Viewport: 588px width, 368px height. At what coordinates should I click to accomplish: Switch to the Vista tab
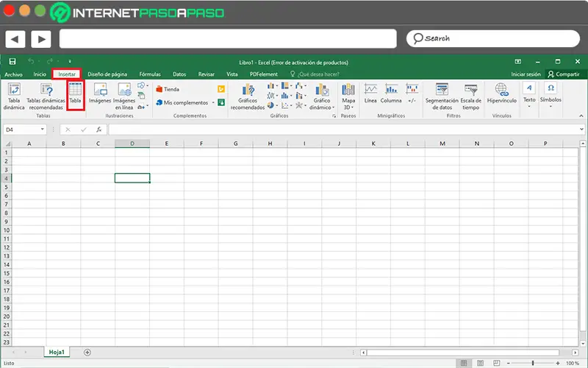click(x=232, y=74)
